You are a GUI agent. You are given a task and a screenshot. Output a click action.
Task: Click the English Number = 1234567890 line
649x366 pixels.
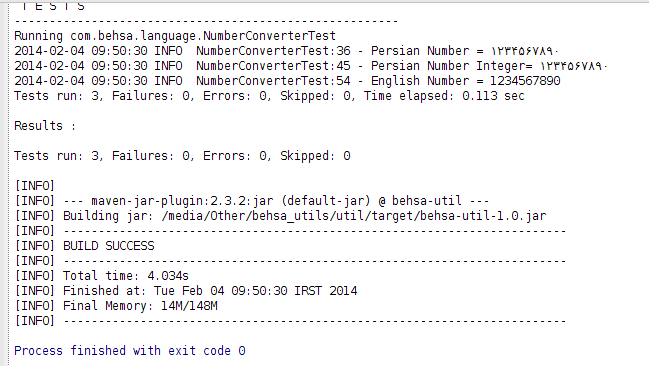(x=287, y=81)
